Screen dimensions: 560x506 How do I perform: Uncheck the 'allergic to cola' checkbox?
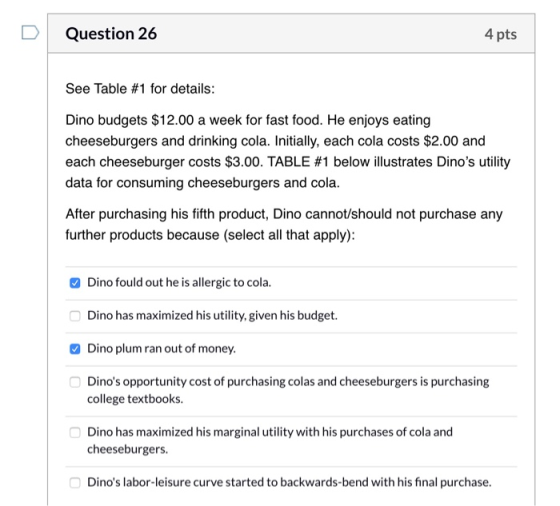tap(75, 283)
